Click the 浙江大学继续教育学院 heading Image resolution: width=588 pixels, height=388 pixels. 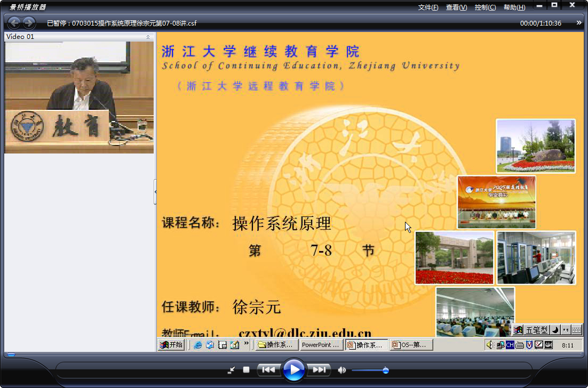pos(260,51)
